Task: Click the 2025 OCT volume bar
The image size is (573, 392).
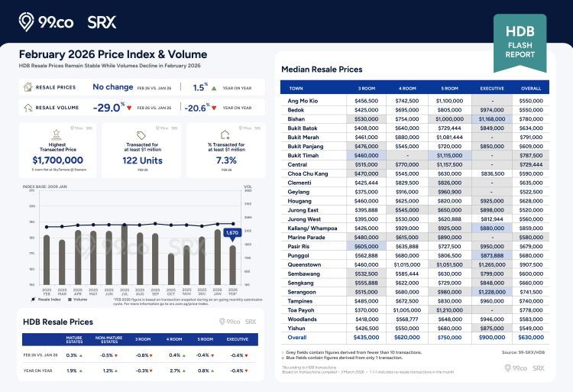Action: pyautogui.click(x=171, y=269)
